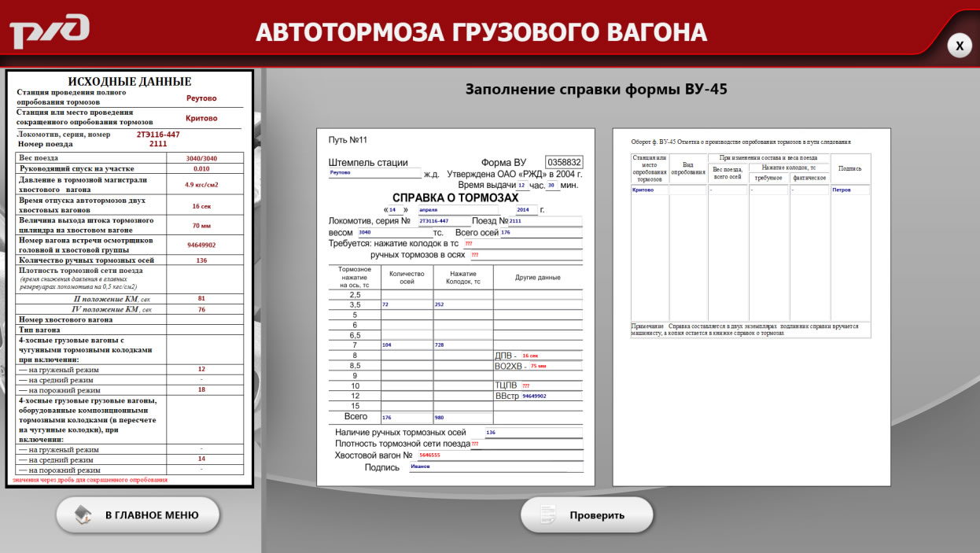Click the РЖД logo in header
The width and height of the screenshot is (980, 553).
point(50,32)
